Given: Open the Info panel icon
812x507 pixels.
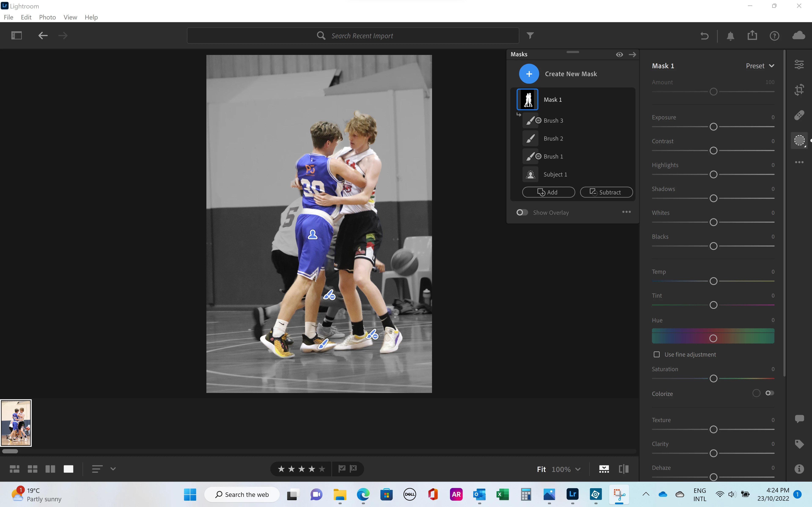Looking at the screenshot, I should (799, 469).
